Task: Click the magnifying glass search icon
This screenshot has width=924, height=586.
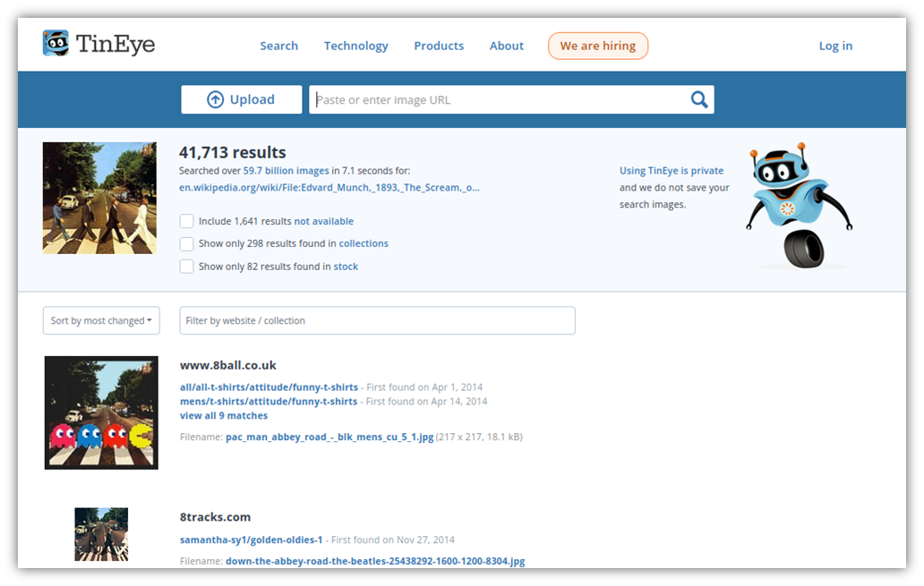Action: click(699, 99)
